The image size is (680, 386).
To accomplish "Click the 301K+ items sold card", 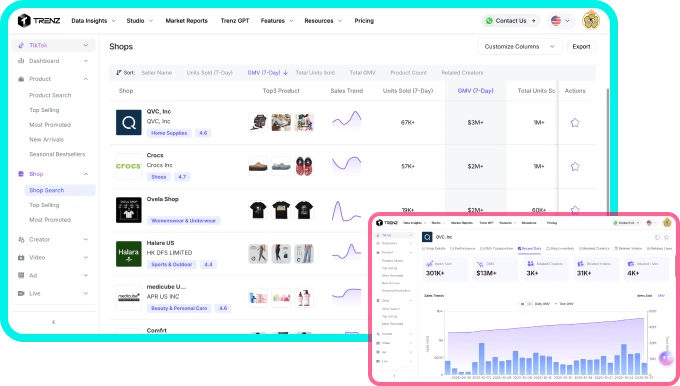I will click(x=445, y=269).
